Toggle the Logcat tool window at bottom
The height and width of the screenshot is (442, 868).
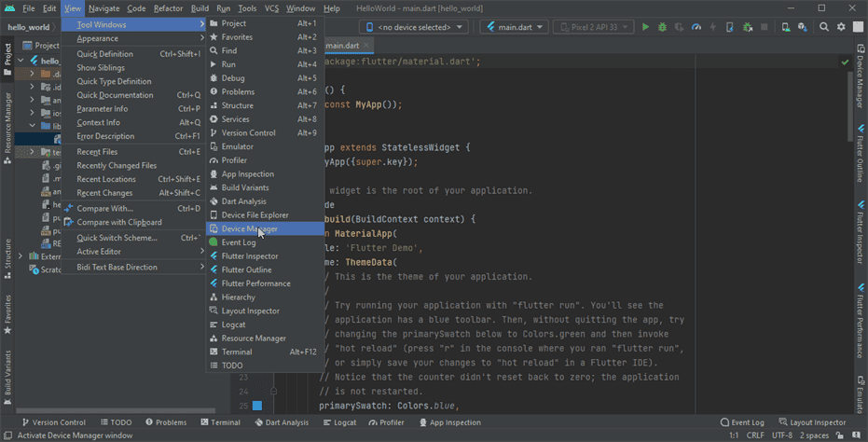point(339,422)
